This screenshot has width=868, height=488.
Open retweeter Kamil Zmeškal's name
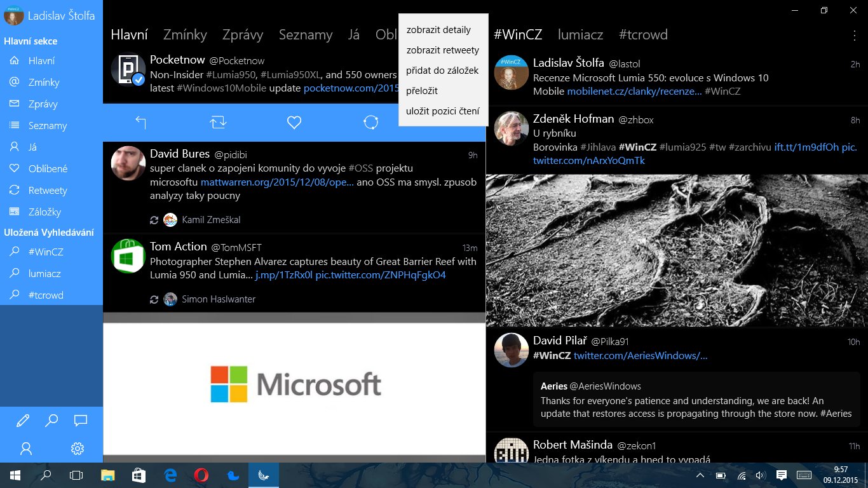[x=211, y=220]
